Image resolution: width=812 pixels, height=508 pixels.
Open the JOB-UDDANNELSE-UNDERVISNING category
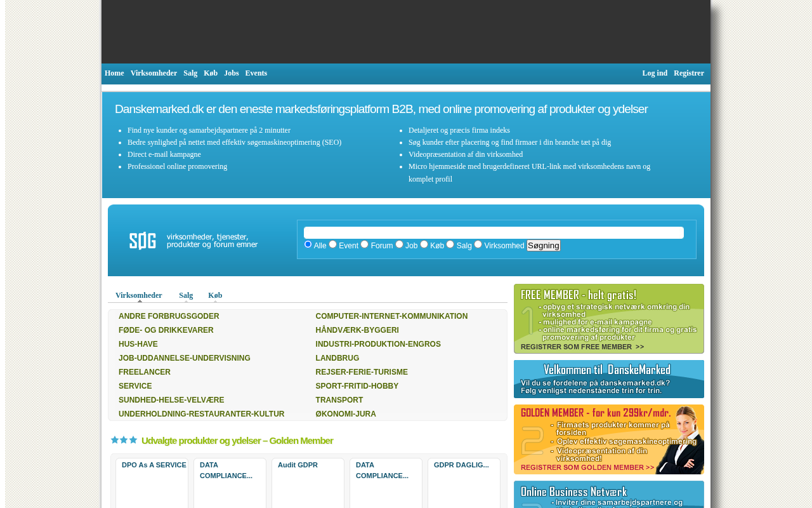pyautogui.click(x=185, y=358)
